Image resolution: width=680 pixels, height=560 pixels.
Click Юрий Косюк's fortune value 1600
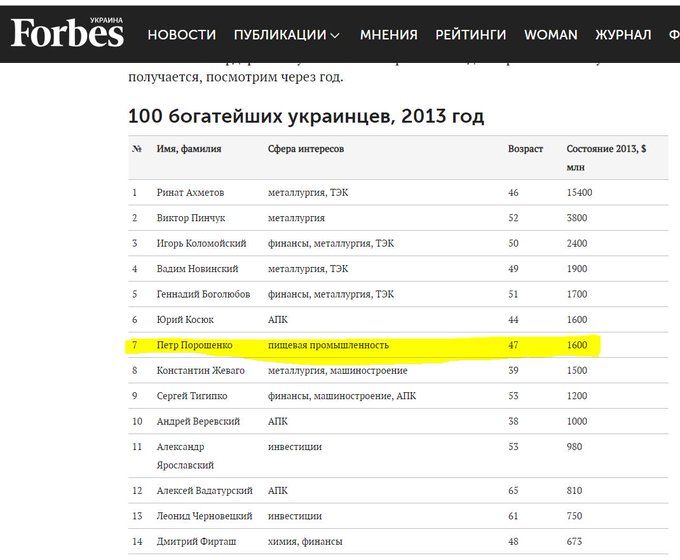coord(577,320)
